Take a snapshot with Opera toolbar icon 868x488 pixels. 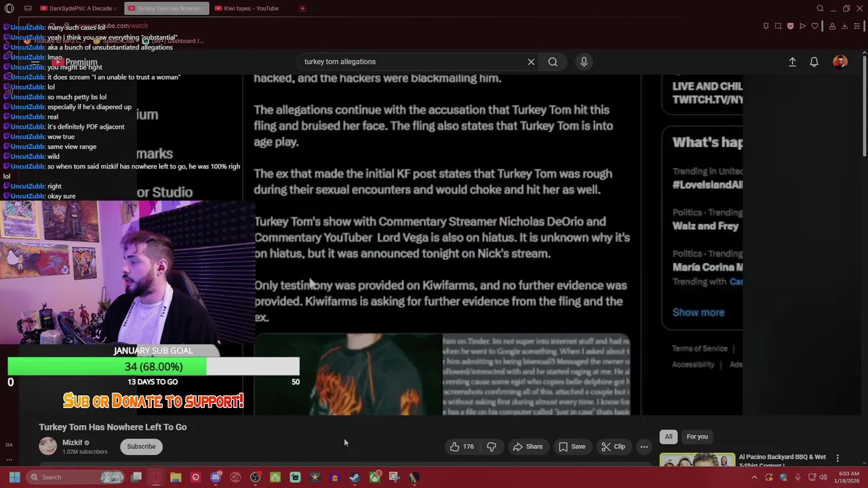[778, 26]
